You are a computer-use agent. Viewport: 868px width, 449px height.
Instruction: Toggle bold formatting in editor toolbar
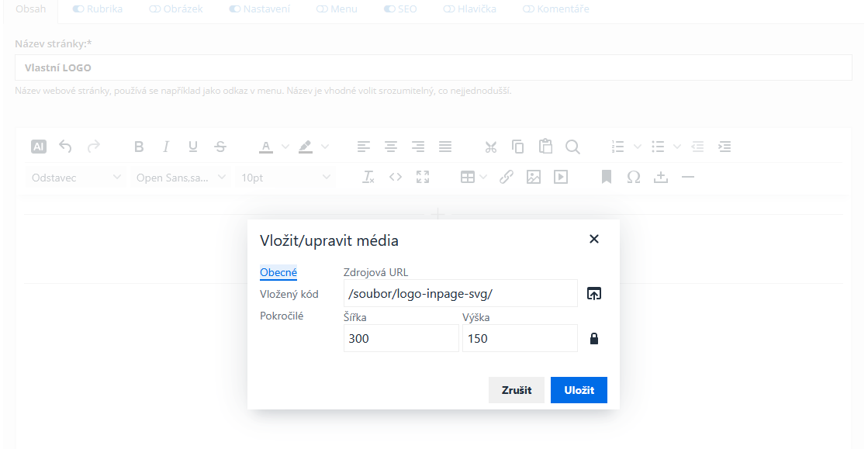139,147
